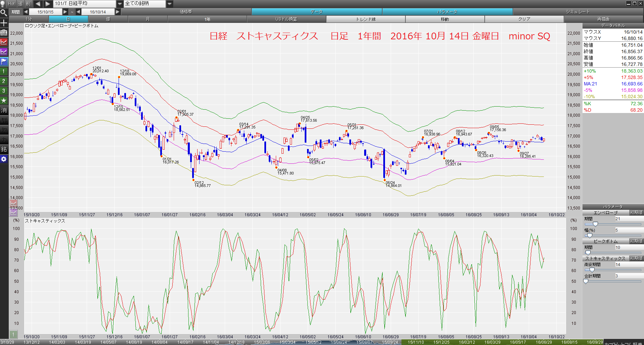Click the 削 delete button
Image resolution: width=644 pixels, height=345 pixels.
[29, 4]
